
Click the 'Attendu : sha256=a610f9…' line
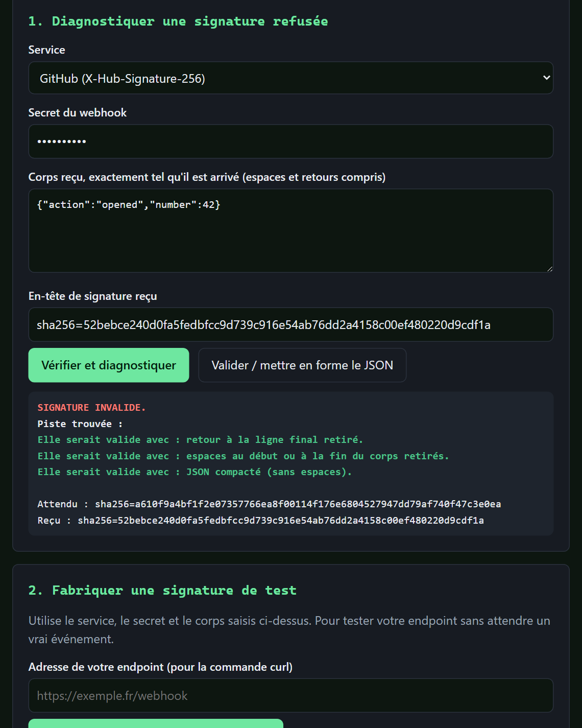(x=269, y=504)
